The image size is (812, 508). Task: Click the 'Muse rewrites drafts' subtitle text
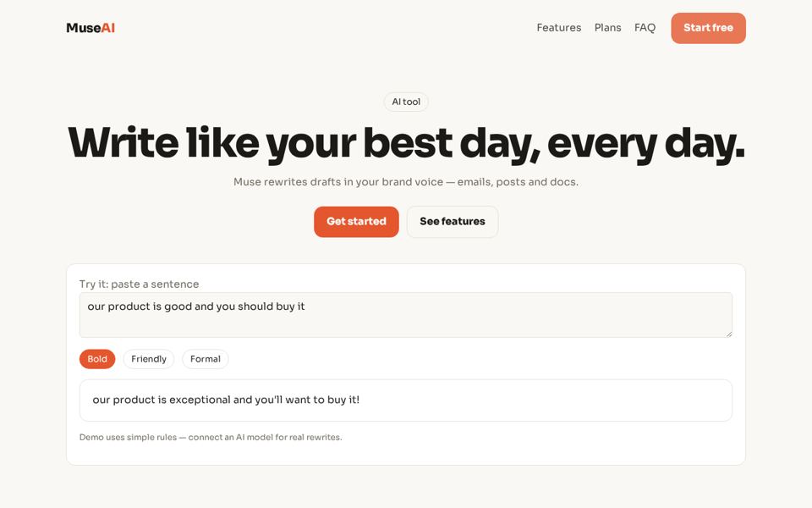(x=406, y=182)
